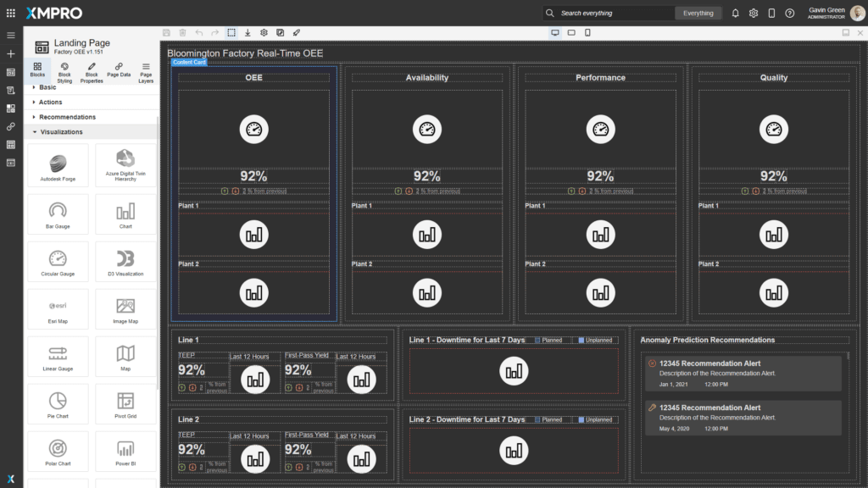Open the Block Styling tab
868x488 pixels.
(64, 72)
